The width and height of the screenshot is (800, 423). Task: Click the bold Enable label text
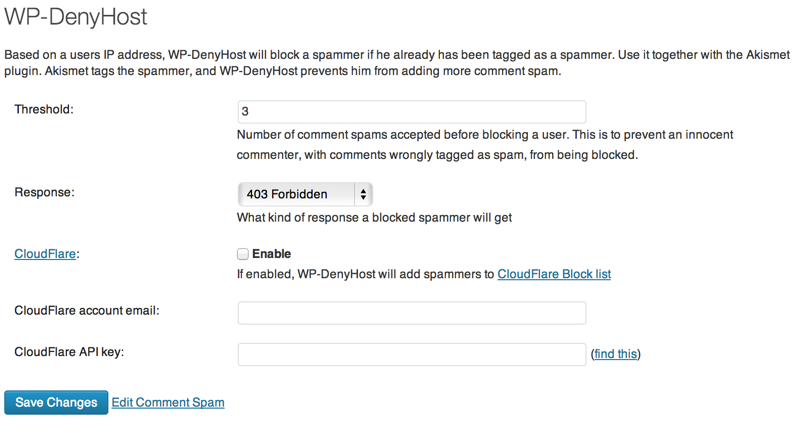coord(271,254)
